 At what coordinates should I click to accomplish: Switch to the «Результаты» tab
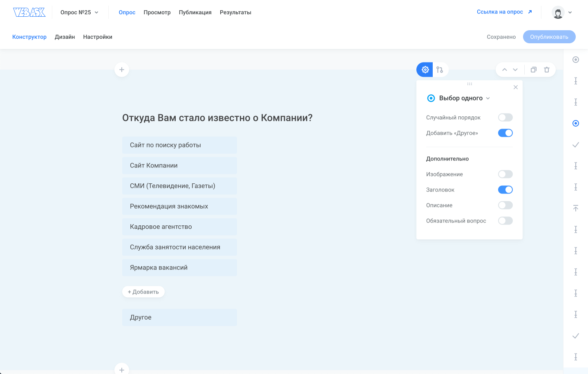(x=235, y=12)
